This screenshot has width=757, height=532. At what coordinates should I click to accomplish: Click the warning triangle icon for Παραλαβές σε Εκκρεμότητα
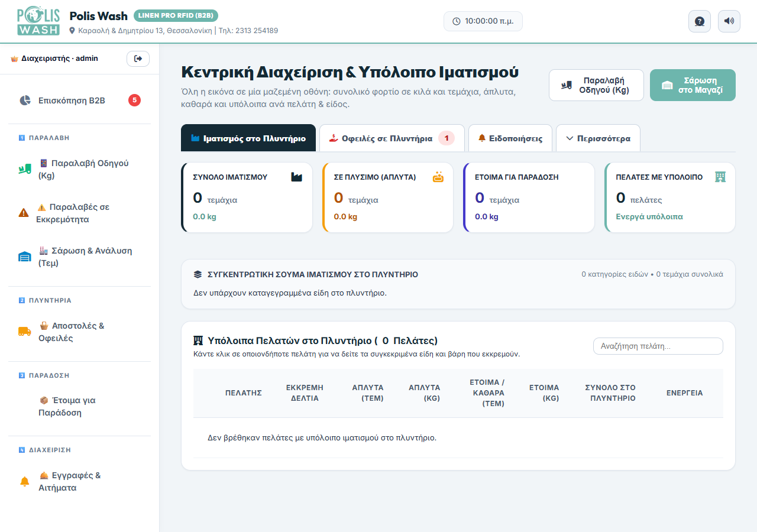24,213
